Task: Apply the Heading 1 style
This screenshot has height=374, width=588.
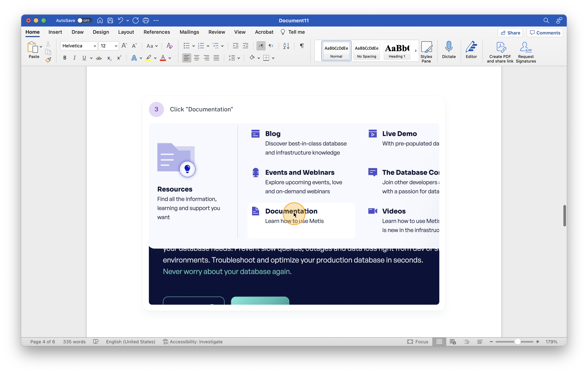Action: 397,51
